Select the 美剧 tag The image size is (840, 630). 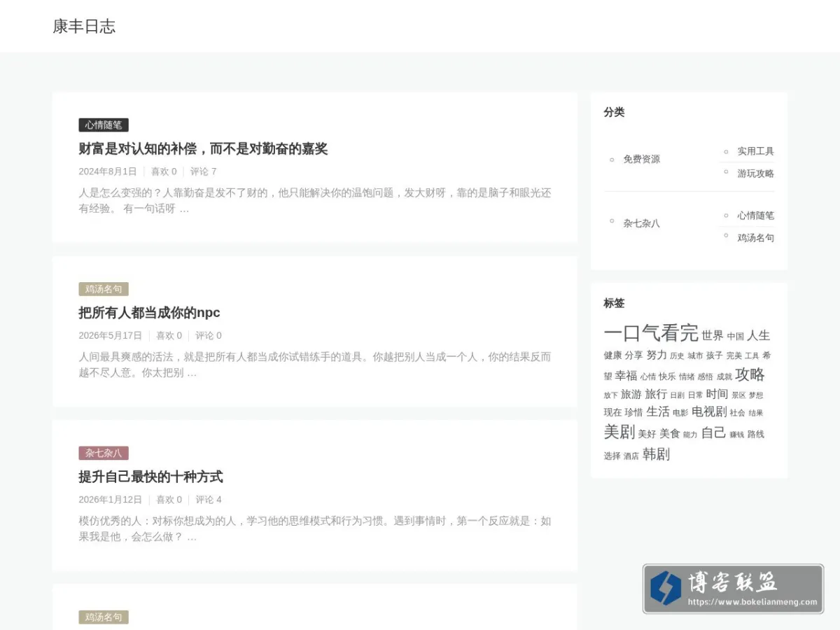[x=619, y=433]
